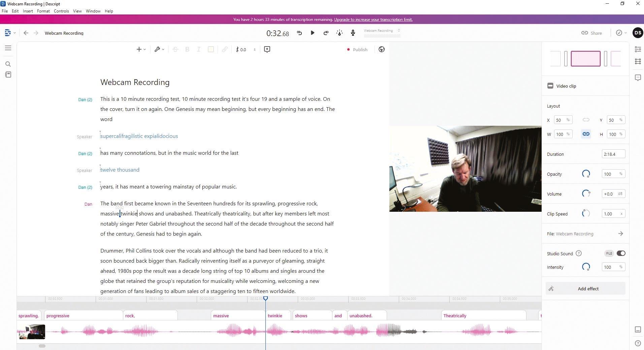Image resolution: width=644 pixels, height=350 pixels.
Task: Show Studio Sound help info
Action: pos(579,253)
